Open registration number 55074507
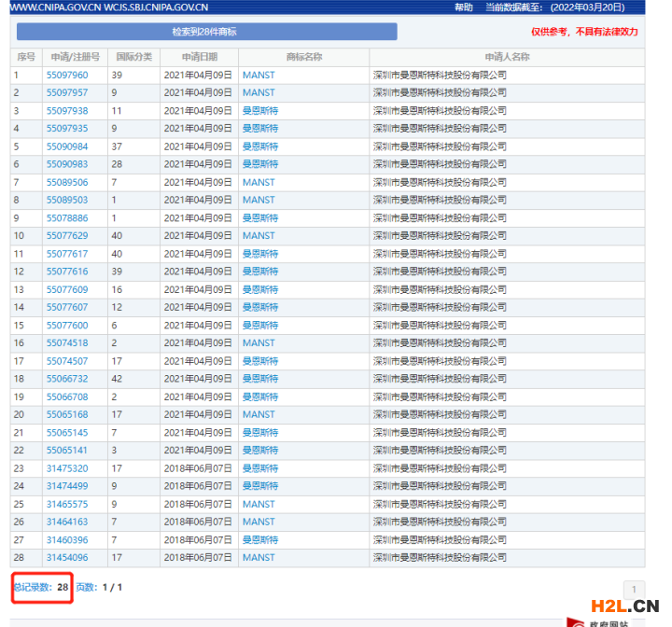Viewport: 672px width, 627px height. click(x=67, y=361)
